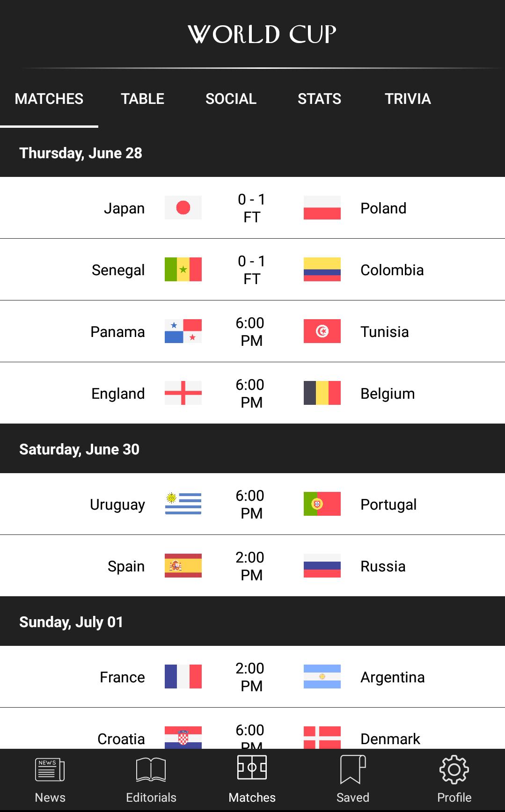The image size is (505, 812).
Task: Open Japan vs Poland final score
Action: click(x=252, y=208)
